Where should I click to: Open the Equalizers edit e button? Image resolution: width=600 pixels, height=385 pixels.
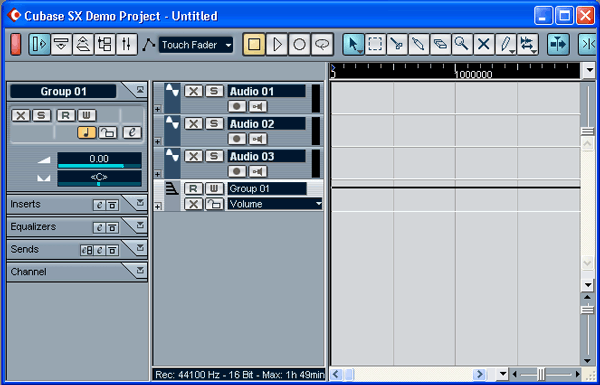[99, 228]
